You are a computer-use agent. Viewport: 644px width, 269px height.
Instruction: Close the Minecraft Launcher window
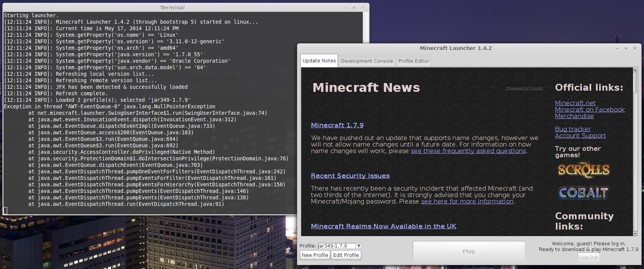click(634, 49)
